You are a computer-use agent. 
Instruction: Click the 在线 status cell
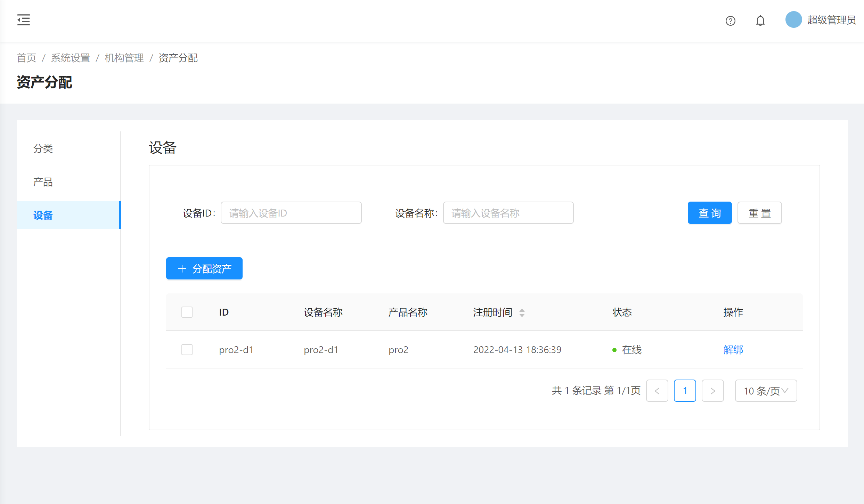pos(627,350)
